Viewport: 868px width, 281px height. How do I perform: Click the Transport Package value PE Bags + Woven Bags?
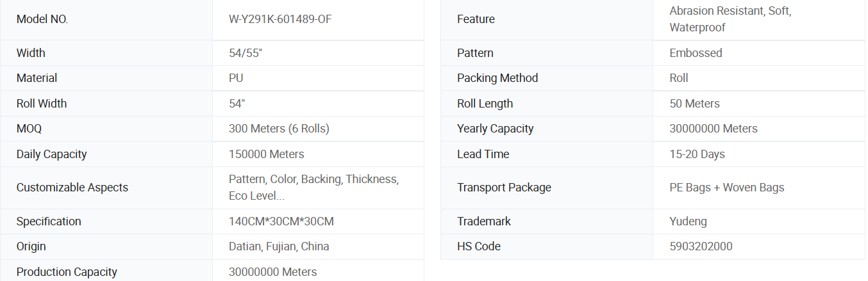coord(727,188)
